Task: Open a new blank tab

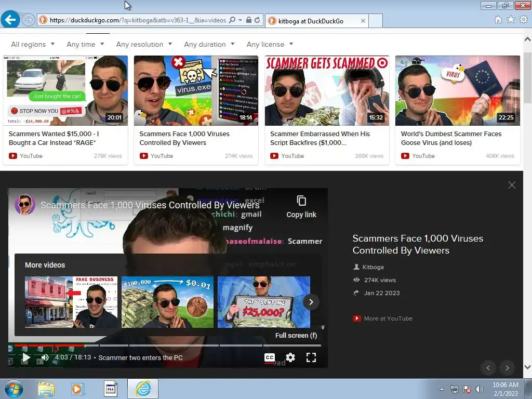Action: 376,21
